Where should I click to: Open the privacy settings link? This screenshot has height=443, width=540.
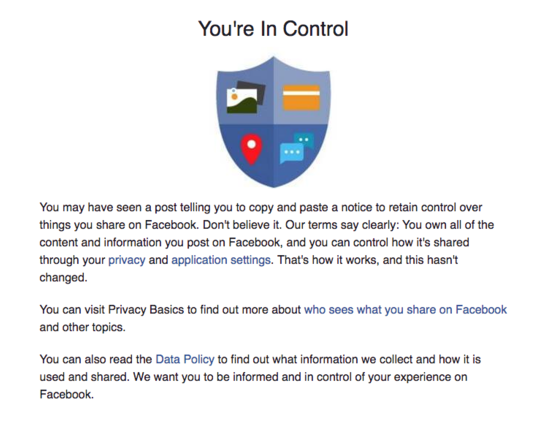click(127, 260)
